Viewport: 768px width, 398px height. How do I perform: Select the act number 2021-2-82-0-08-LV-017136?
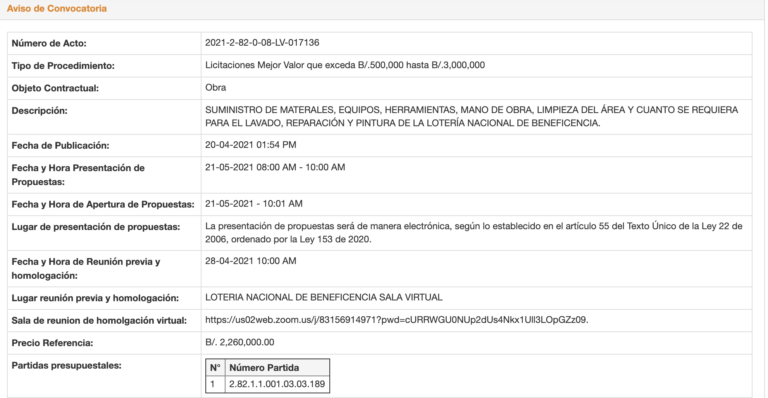click(262, 43)
